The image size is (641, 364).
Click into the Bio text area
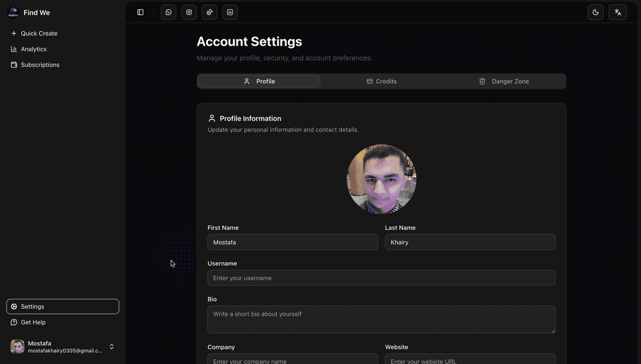coord(381,319)
